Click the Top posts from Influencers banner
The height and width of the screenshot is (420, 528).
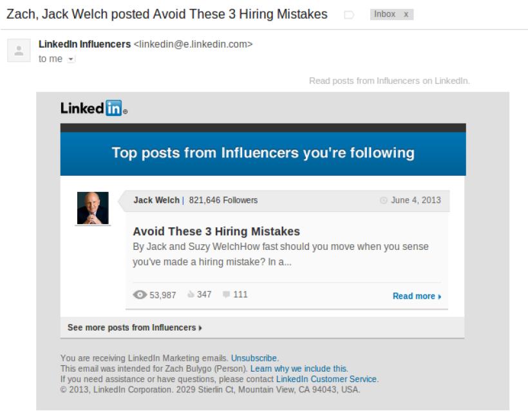tap(263, 153)
